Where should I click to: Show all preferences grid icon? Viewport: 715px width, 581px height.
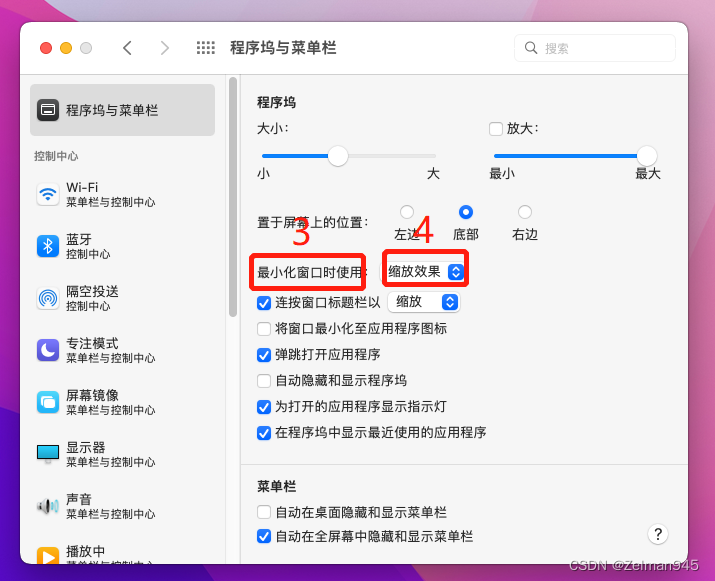(x=206, y=48)
